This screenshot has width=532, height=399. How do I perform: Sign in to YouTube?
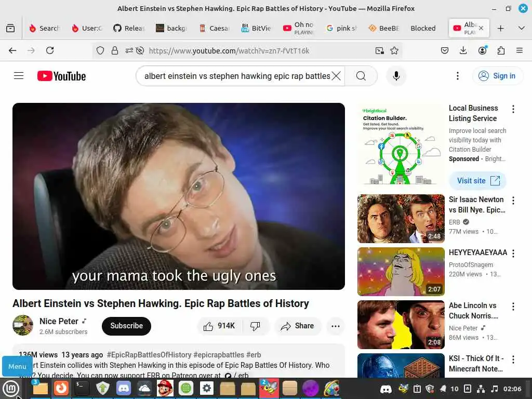[497, 76]
